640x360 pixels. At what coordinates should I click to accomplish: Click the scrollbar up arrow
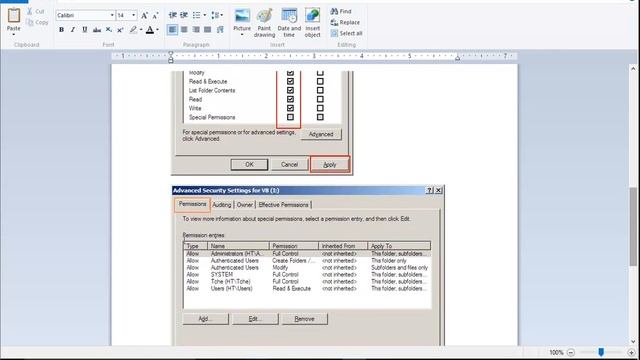pos(633,69)
